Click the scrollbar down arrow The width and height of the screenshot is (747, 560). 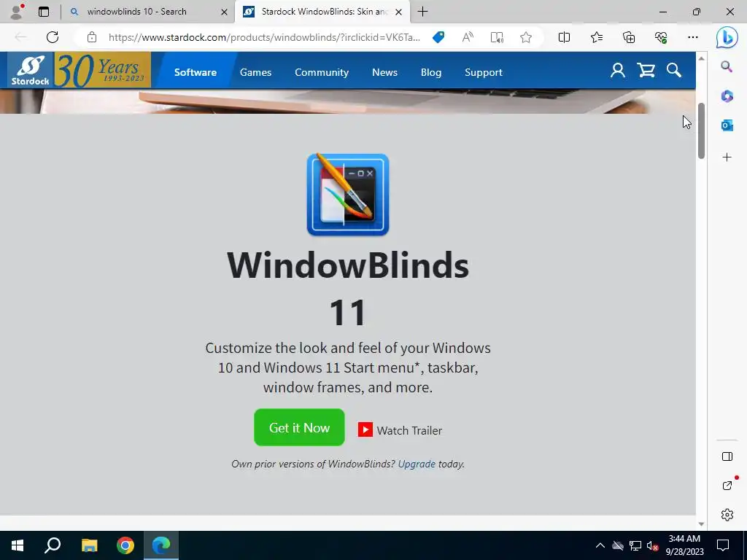click(x=701, y=524)
